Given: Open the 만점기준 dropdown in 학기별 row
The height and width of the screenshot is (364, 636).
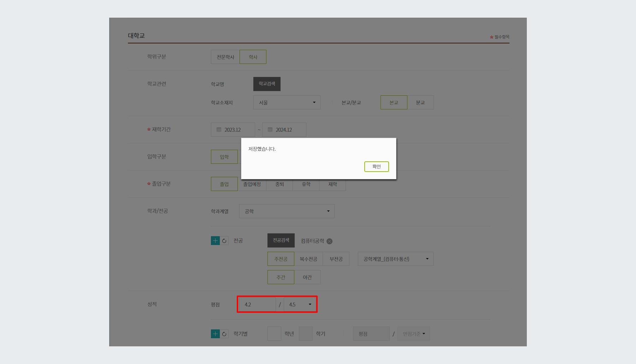Looking at the screenshot, I should coord(414,334).
